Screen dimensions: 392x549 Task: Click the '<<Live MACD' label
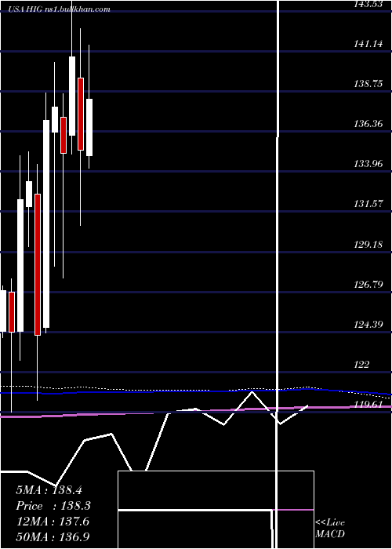[330, 529]
